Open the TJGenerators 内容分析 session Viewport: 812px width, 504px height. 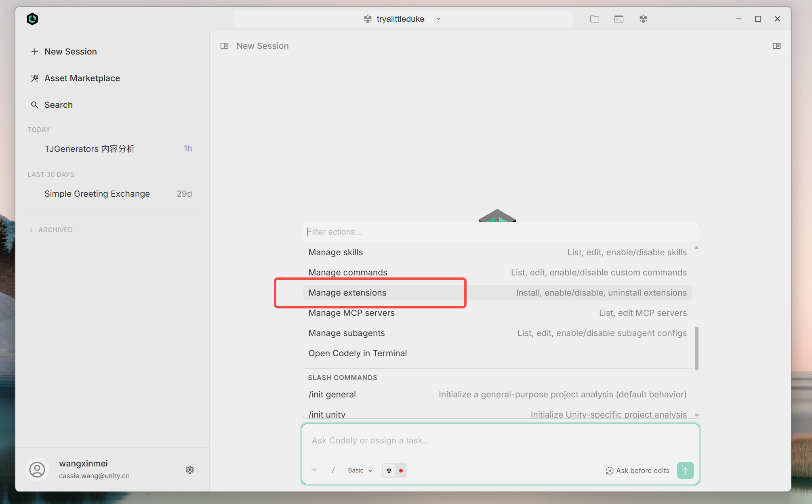click(112, 149)
